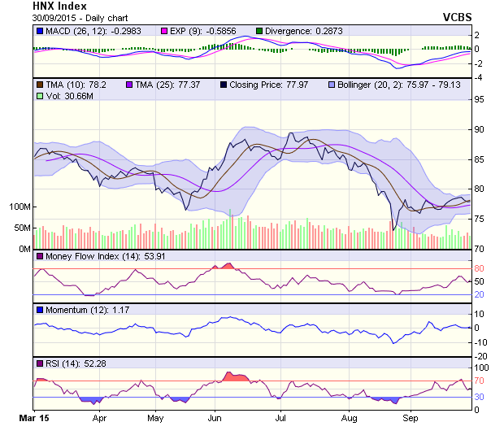The width and height of the screenshot is (504, 435).
Task: Click the light green Vol legend swatch
Action: pyautogui.click(x=39, y=96)
